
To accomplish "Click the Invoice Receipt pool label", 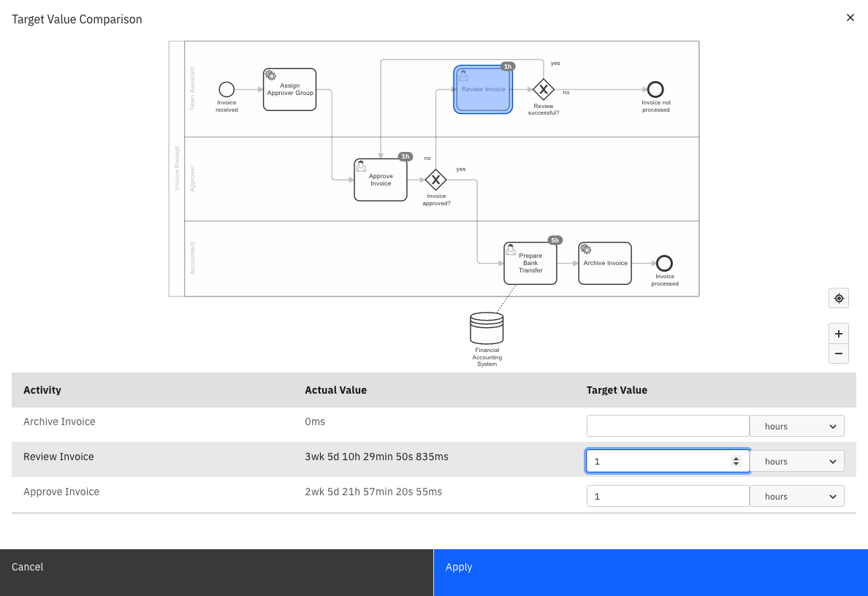I will 177,168.
